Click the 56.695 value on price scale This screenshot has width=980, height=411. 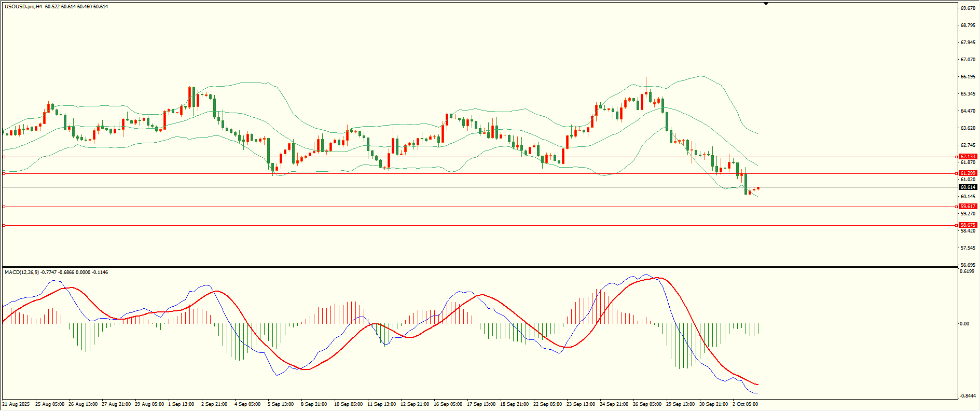point(968,265)
